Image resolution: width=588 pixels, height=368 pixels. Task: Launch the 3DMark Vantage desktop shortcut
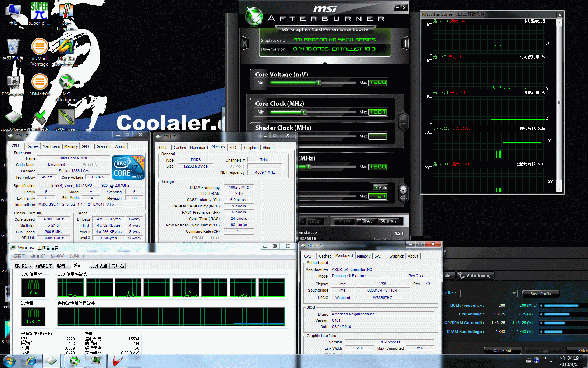coord(40,52)
